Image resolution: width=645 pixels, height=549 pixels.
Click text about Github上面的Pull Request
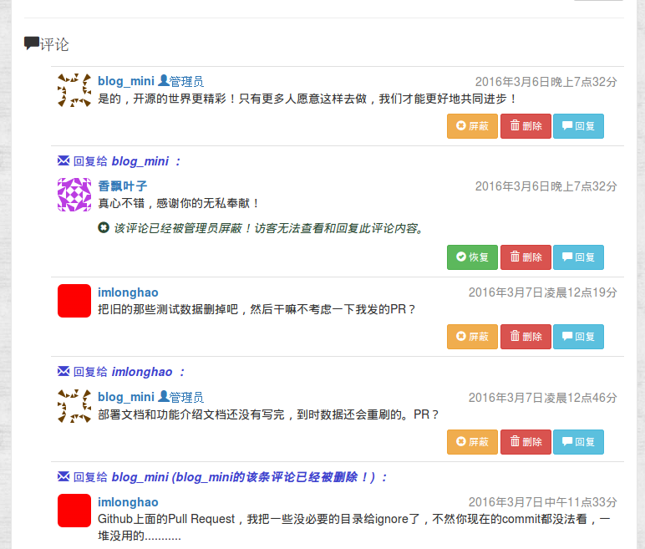[x=354, y=527]
